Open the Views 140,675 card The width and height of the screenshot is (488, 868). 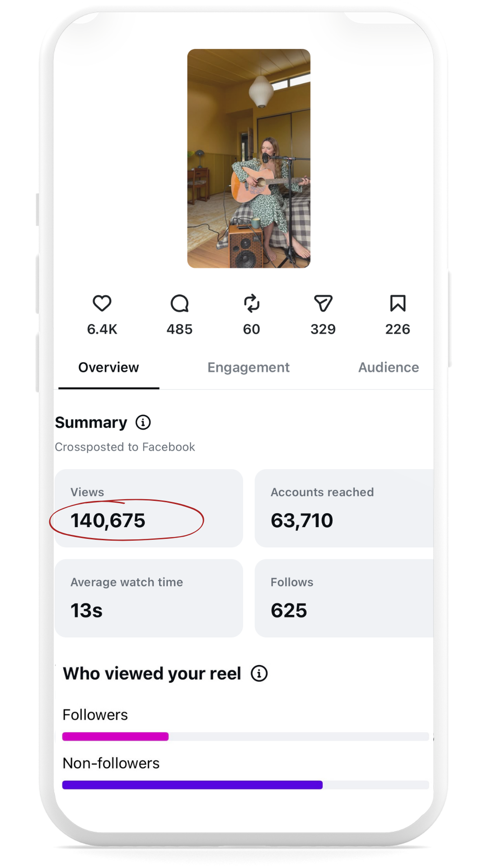tap(149, 508)
